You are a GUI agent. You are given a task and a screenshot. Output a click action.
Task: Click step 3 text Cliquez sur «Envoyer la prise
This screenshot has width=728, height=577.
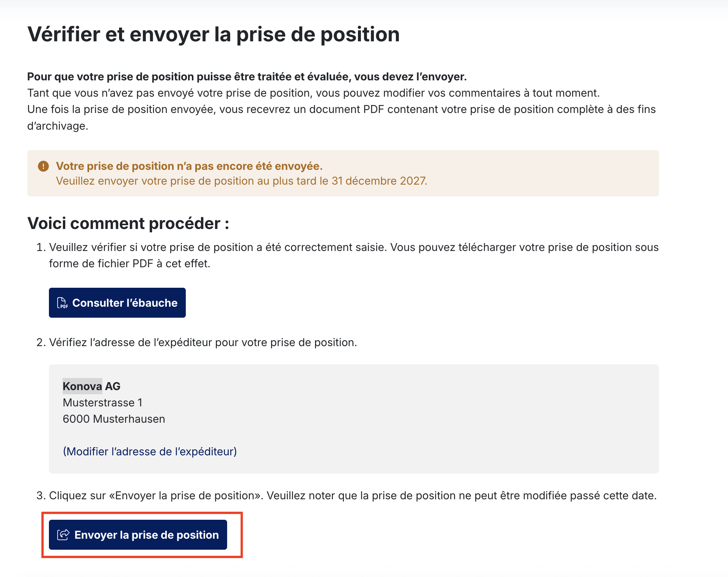tap(353, 495)
